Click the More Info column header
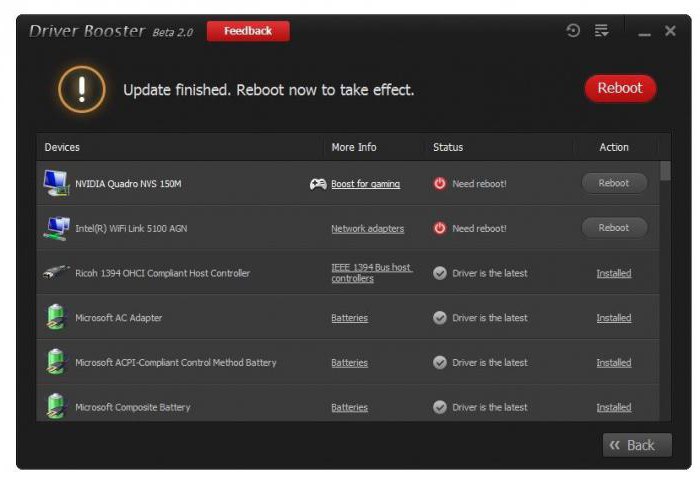The image size is (700, 478). tap(354, 147)
